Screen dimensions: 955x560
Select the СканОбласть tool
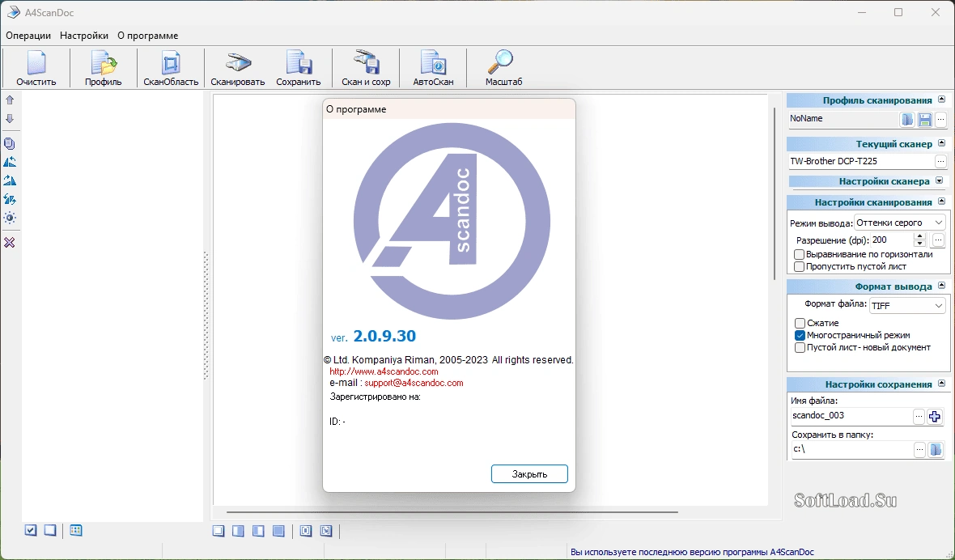pos(171,68)
